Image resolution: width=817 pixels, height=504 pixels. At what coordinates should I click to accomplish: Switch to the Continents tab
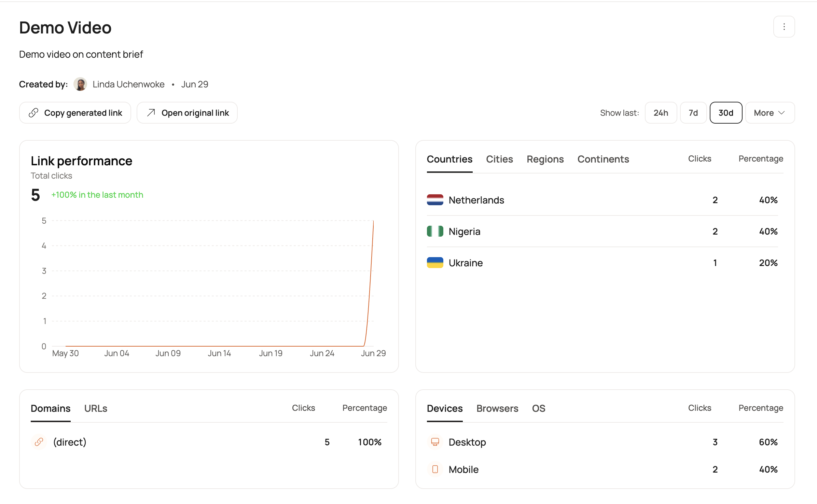pyautogui.click(x=603, y=159)
